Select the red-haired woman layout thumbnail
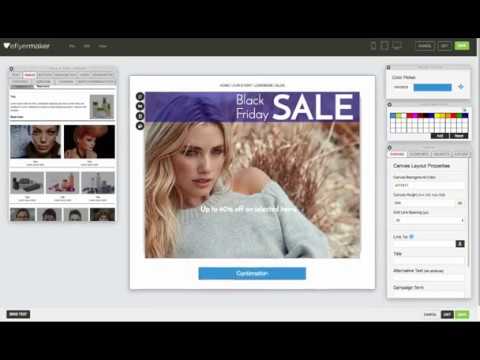The height and width of the screenshot is (360, 480). (x=89, y=142)
